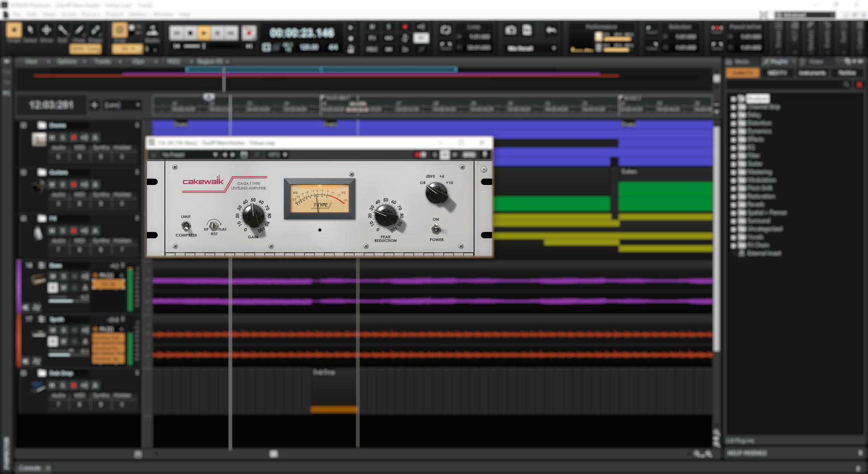Image resolution: width=868 pixels, height=474 pixels.
Task: Click the GAIN knob on the CA-2A
Action: (252, 216)
